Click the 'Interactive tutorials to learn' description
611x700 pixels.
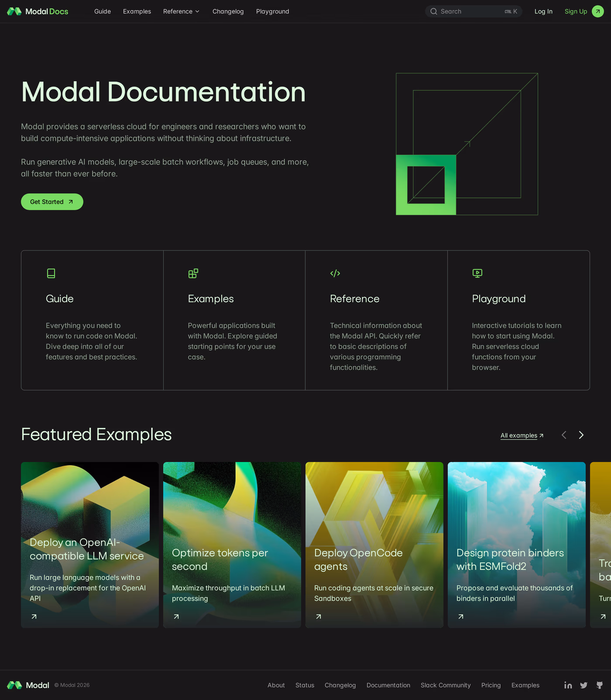pyautogui.click(x=517, y=346)
